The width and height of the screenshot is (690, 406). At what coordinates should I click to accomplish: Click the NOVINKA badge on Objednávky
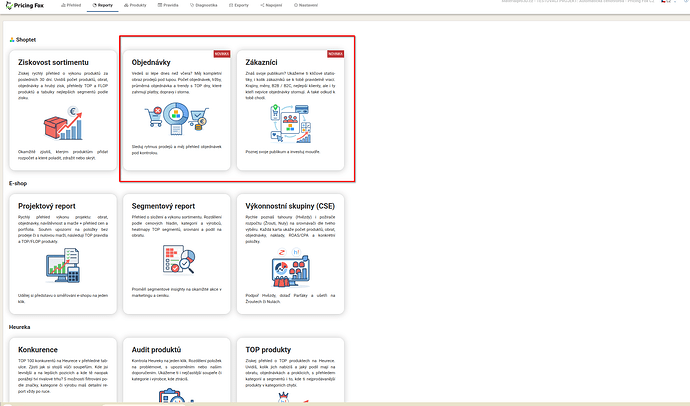[221, 53]
